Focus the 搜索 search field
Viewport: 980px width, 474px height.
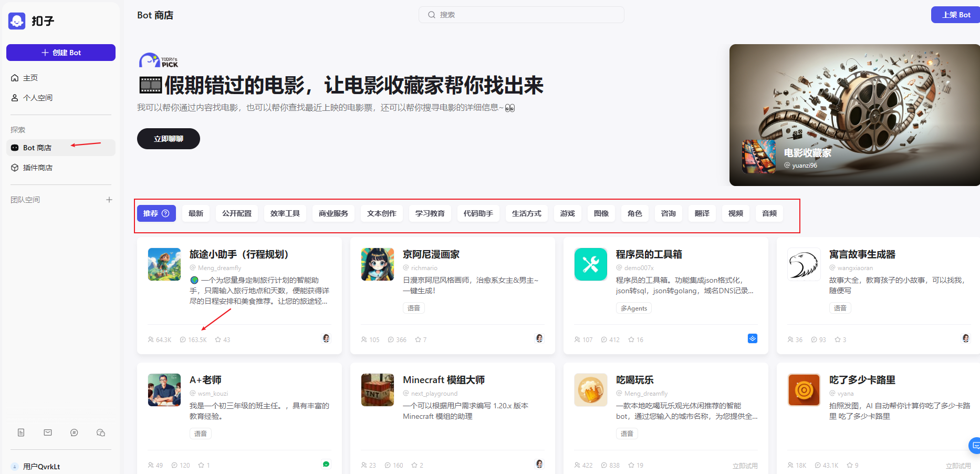tap(522, 15)
